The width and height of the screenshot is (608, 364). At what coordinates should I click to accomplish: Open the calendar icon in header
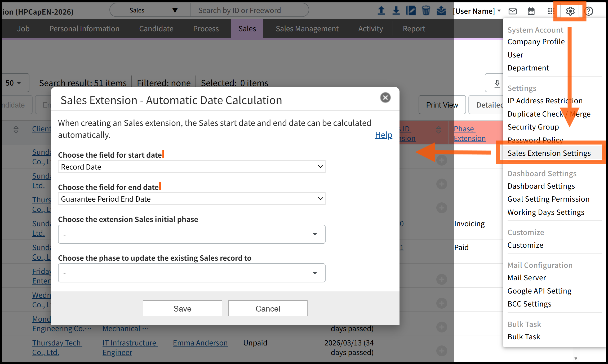pos(531,11)
